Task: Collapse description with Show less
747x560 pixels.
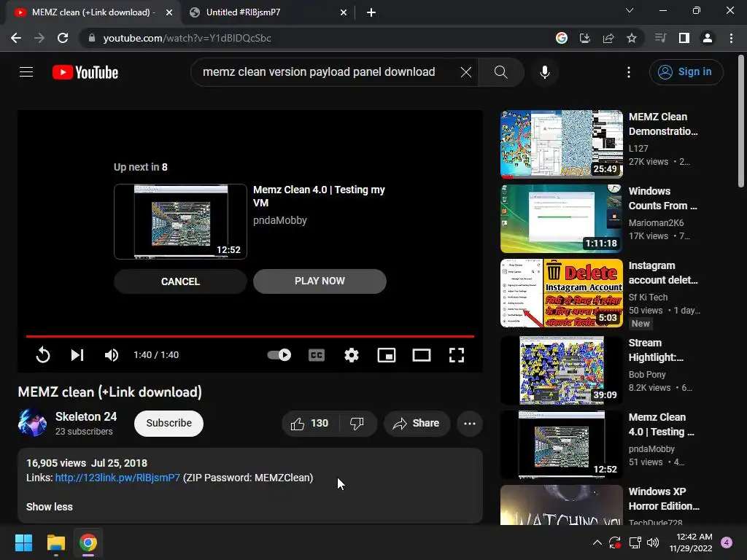Action: 50,507
